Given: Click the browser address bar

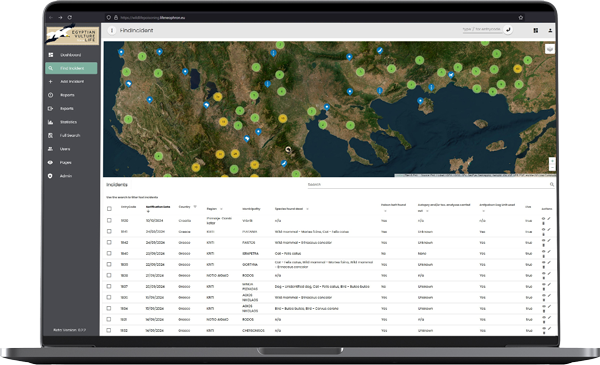Looking at the screenshot, I should click(x=314, y=17).
